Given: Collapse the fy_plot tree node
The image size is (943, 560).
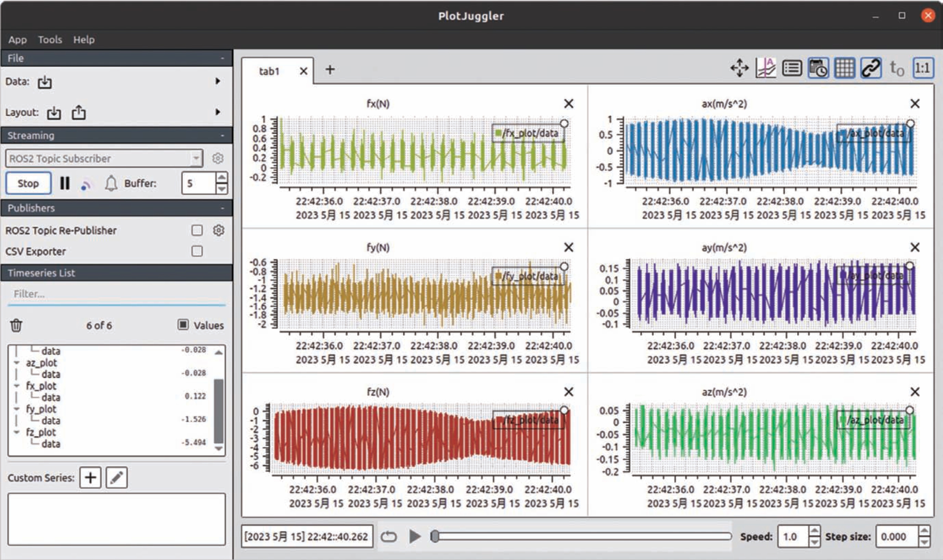Looking at the screenshot, I should [17, 409].
